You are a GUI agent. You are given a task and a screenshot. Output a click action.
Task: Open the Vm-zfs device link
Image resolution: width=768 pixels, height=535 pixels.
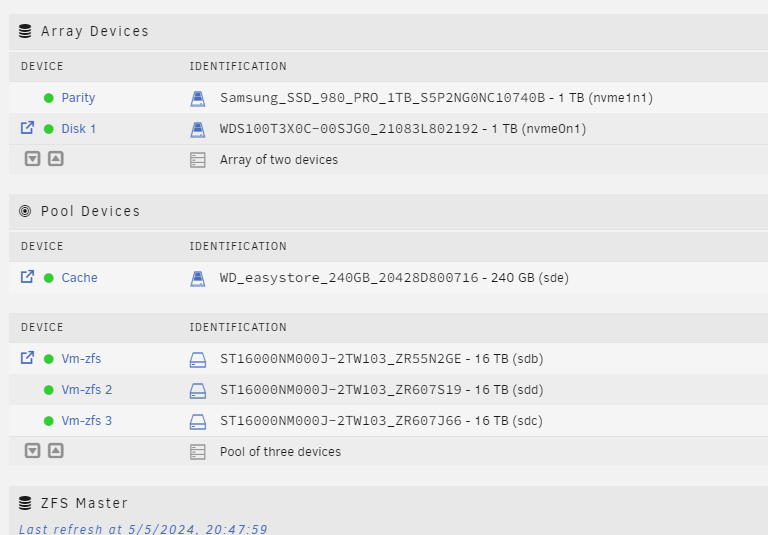tap(81, 359)
